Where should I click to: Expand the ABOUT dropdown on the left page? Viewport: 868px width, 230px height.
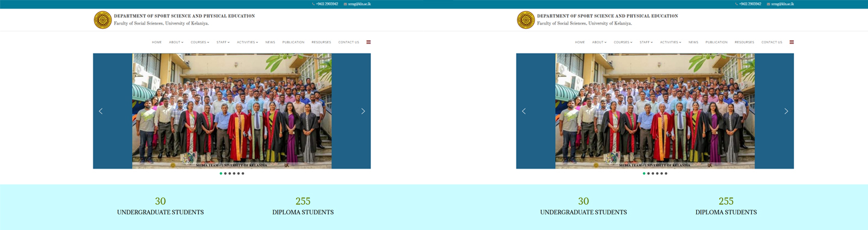point(176,42)
